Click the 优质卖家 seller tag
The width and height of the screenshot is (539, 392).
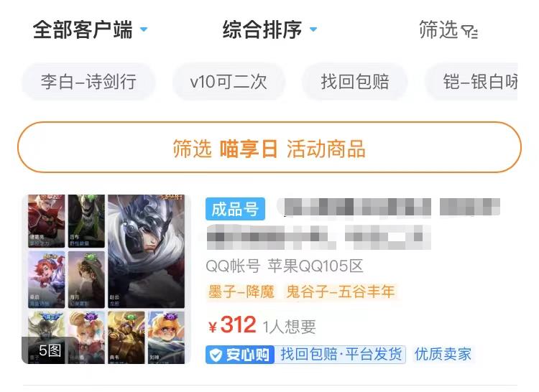[443, 354]
